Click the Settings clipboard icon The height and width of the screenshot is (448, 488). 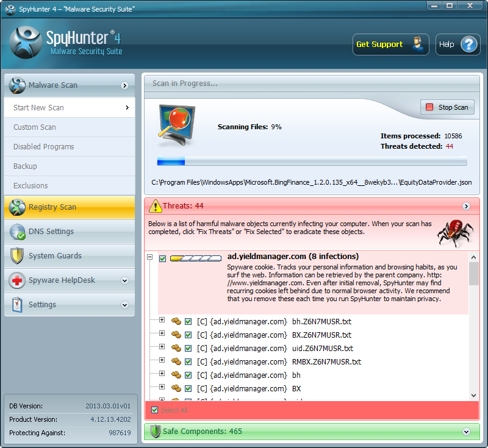18,305
